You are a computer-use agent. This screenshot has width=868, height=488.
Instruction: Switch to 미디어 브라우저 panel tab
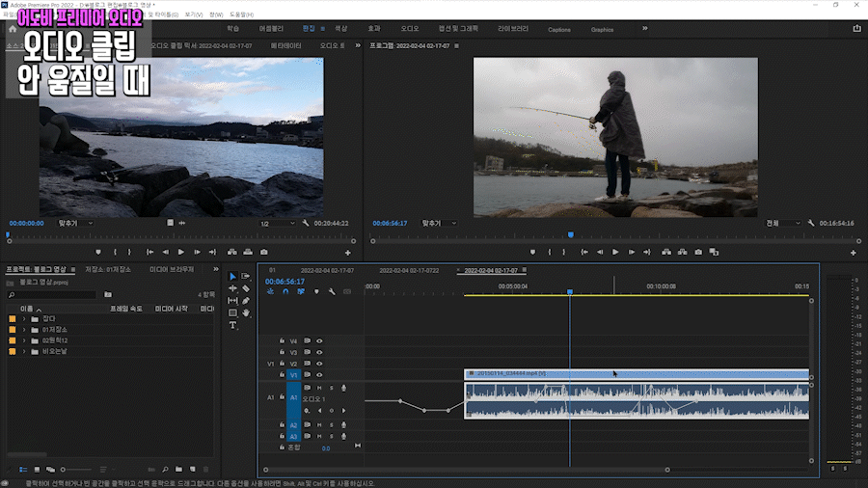coord(172,269)
